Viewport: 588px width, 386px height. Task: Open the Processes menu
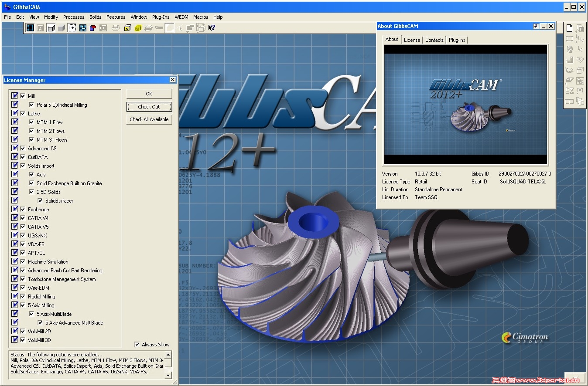tap(74, 17)
